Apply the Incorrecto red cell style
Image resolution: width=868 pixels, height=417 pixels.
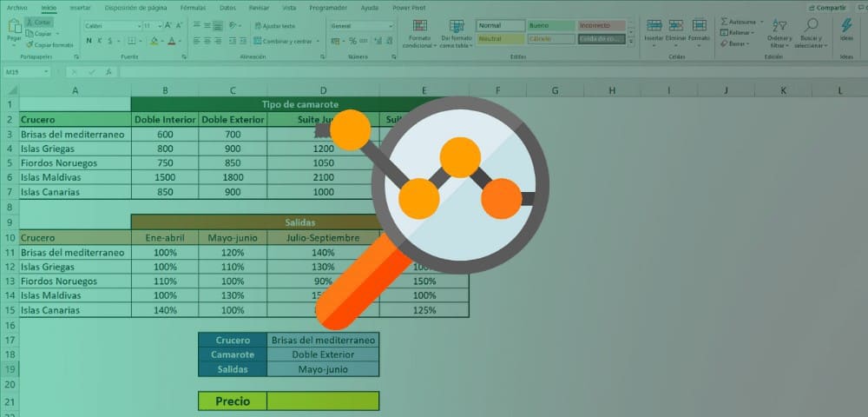pos(602,25)
